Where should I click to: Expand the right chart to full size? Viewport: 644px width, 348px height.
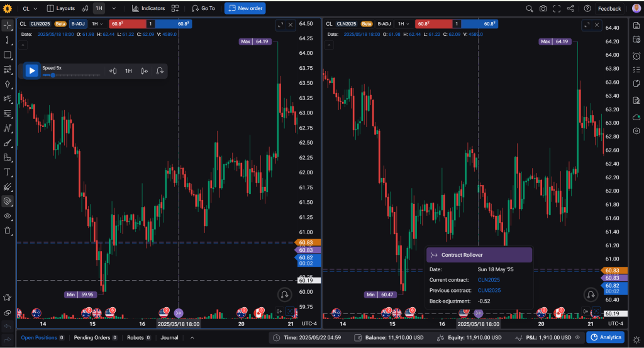587,25
